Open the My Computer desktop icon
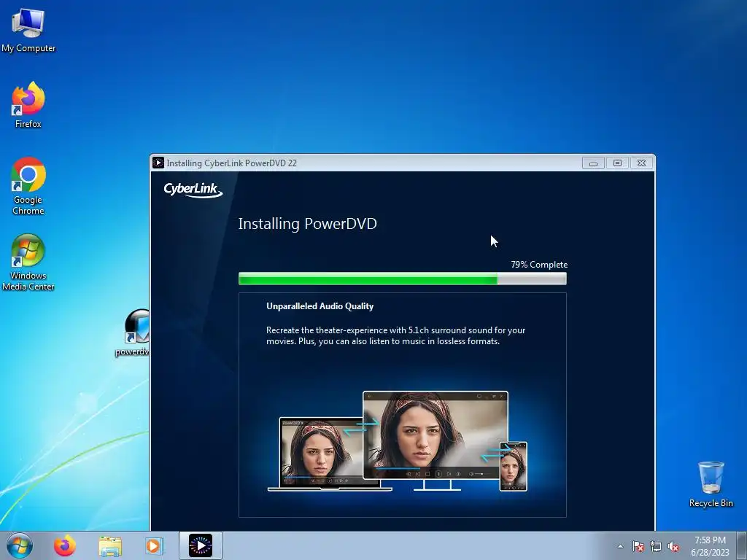747x560 pixels. [x=28, y=29]
